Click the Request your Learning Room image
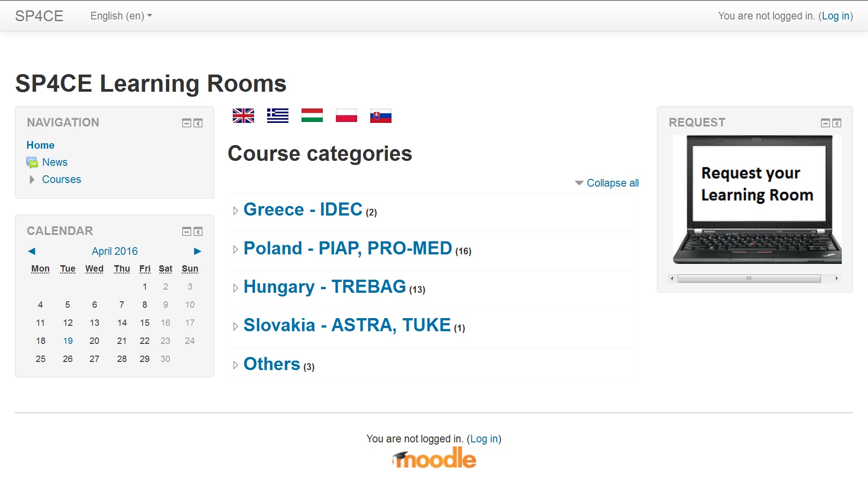Image resolution: width=868 pixels, height=488 pixels. pos(757,200)
